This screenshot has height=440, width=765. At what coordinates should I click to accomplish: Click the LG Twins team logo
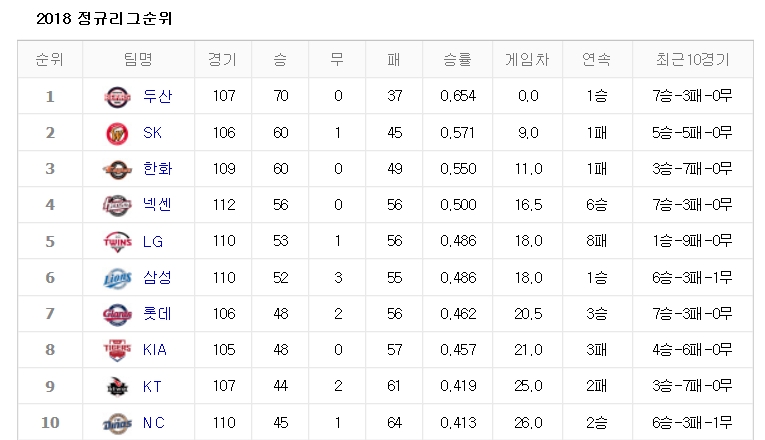click(x=117, y=242)
